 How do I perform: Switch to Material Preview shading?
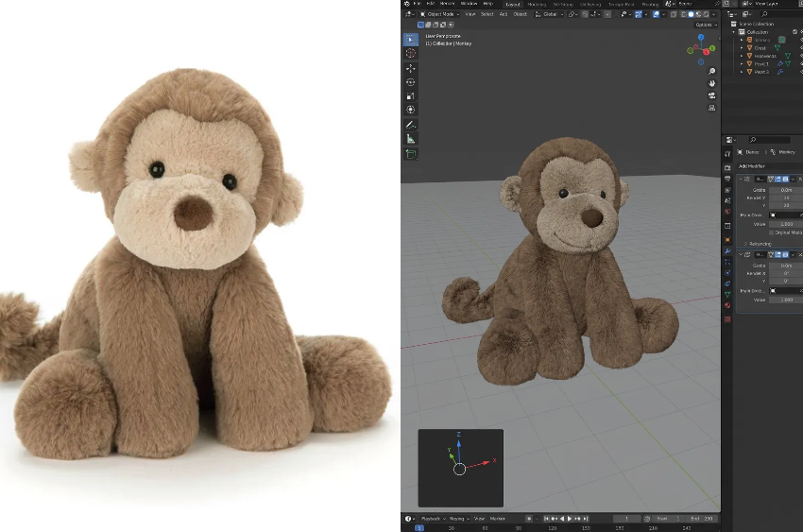click(698, 14)
